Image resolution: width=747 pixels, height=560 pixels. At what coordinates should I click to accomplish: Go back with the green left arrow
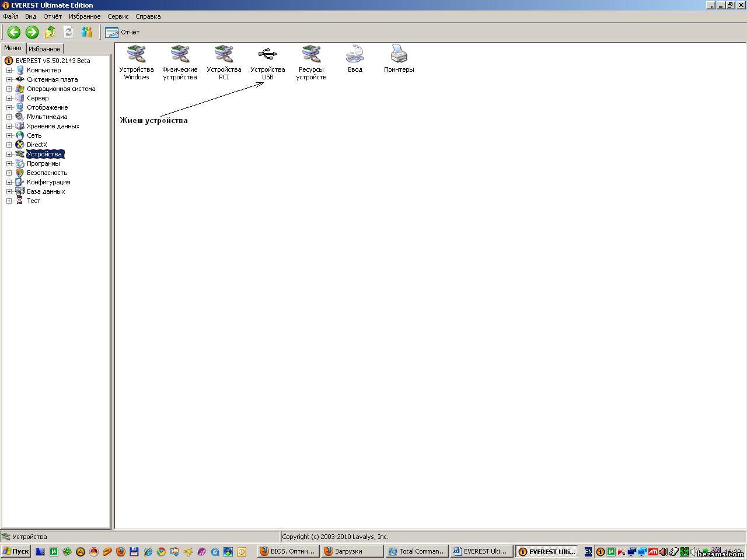(13, 32)
